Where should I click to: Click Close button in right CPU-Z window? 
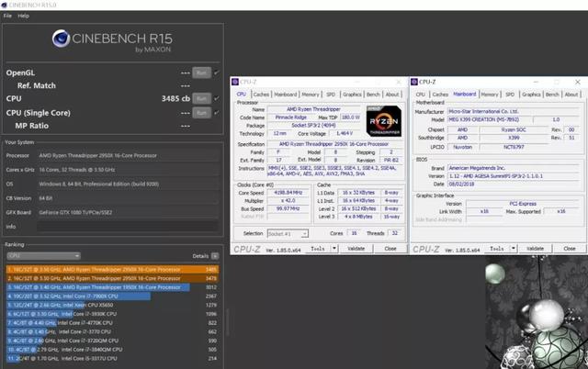pos(570,249)
